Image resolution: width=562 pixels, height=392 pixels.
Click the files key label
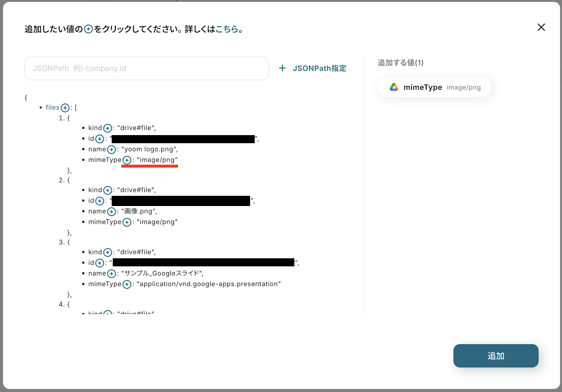point(53,107)
